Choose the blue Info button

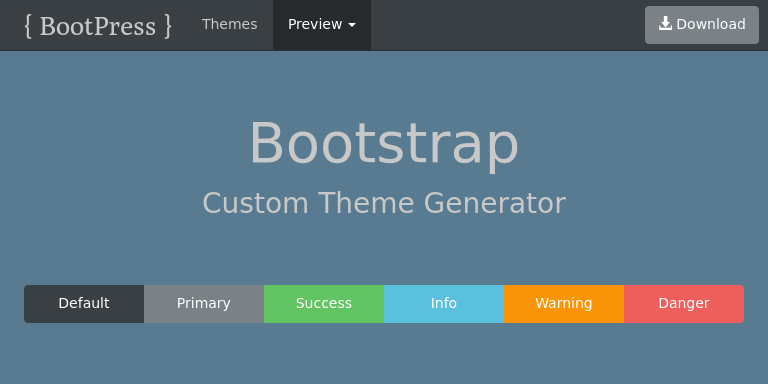pyautogui.click(x=444, y=304)
